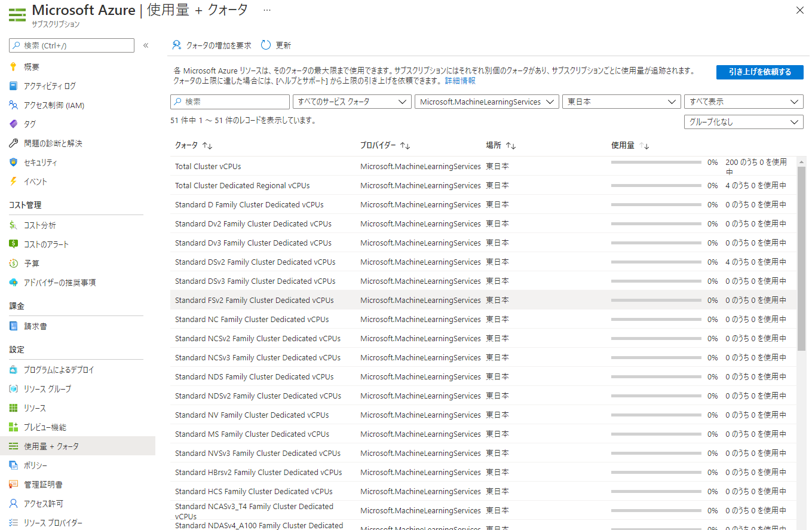Image resolution: width=812 pixels, height=530 pixels.
Task: Open コスト分析 icon in sidebar
Action: [x=13, y=225]
